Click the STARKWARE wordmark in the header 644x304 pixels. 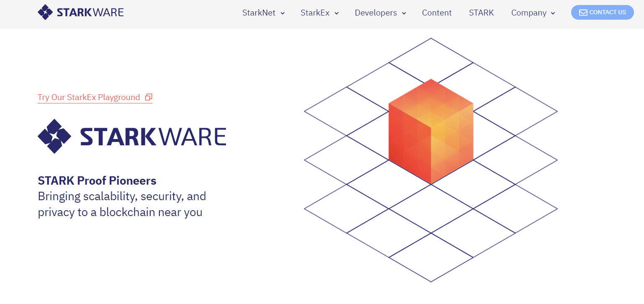click(x=90, y=13)
